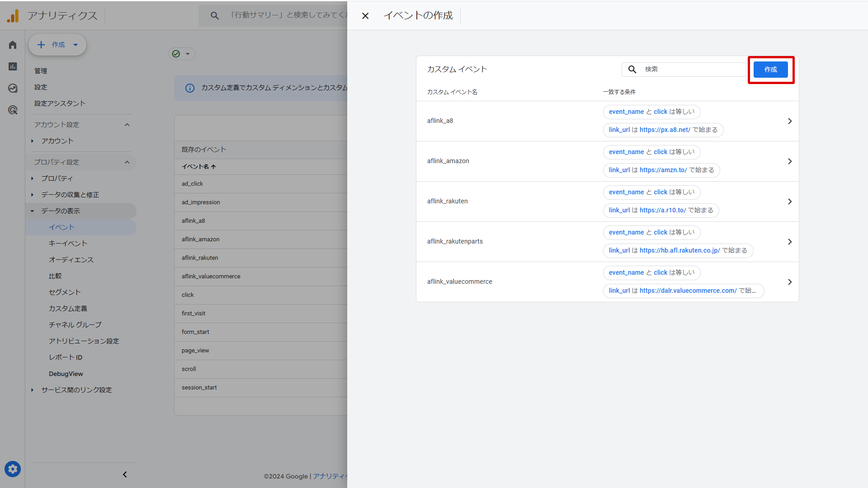Expand the データの収集と修正 tree item
Screen dimensions: 868x488
pyautogui.click(x=33, y=195)
